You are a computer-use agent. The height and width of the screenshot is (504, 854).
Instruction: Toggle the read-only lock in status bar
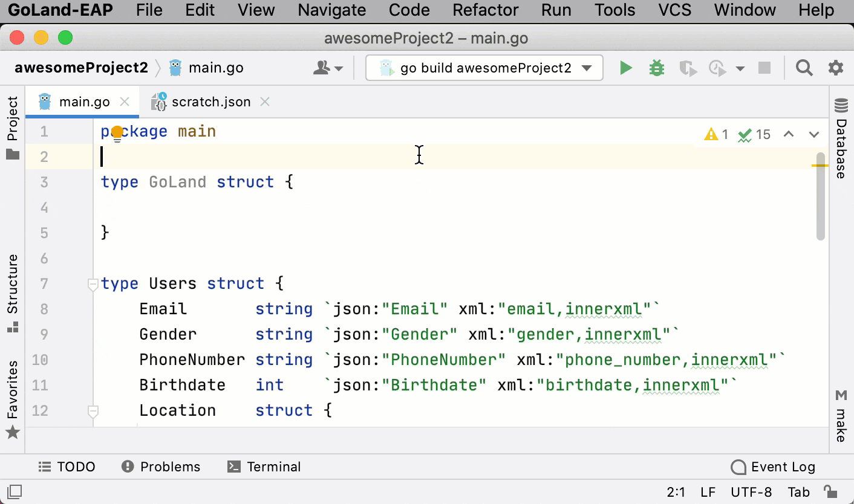[830, 491]
